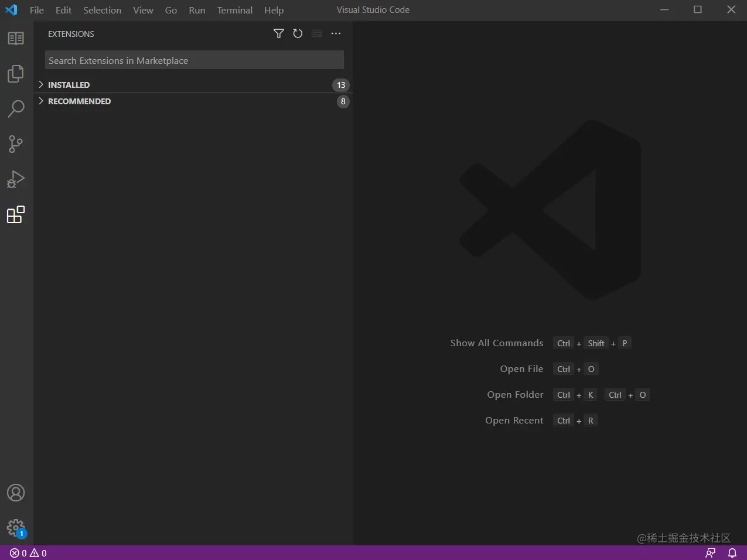Screen dimensions: 747x560
Task: Maximize the Visual Studio Code window
Action: (698, 10)
